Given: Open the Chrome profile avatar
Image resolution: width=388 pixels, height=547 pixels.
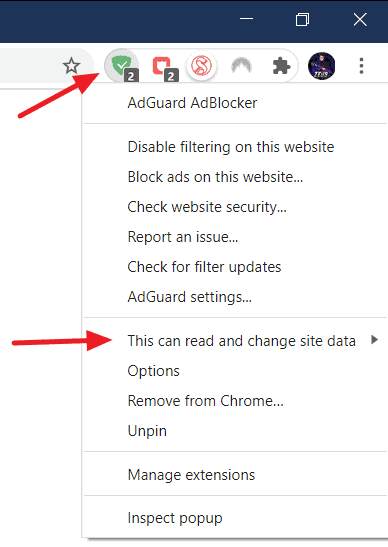Looking at the screenshot, I should tap(321, 66).
